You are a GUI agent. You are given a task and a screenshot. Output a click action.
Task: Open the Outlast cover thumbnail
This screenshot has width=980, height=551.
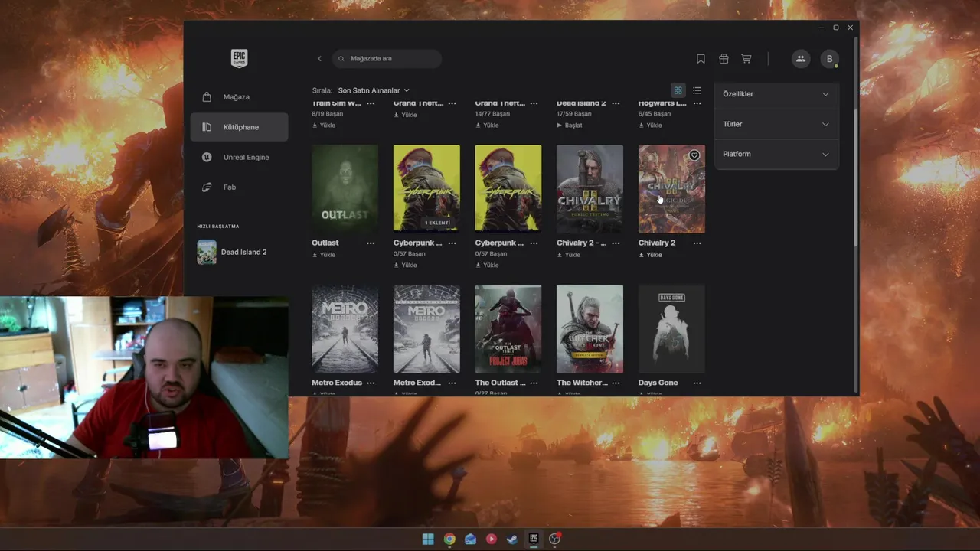tap(345, 188)
